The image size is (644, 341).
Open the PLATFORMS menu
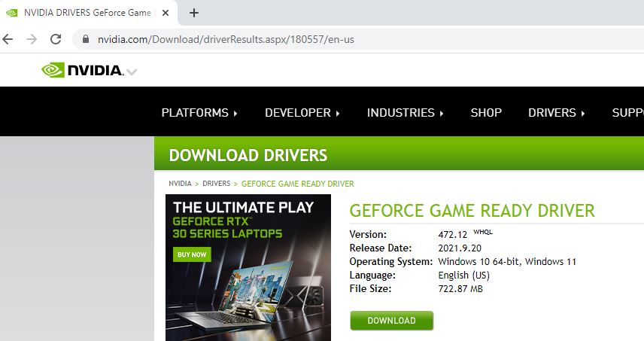click(x=199, y=113)
